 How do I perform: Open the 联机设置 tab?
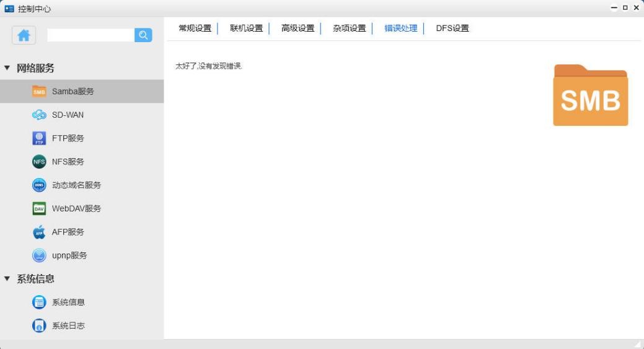pos(246,29)
